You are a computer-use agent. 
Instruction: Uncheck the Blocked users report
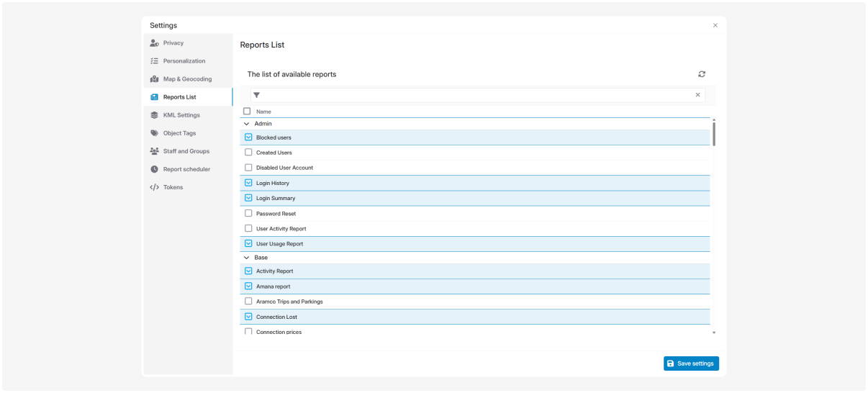click(248, 137)
